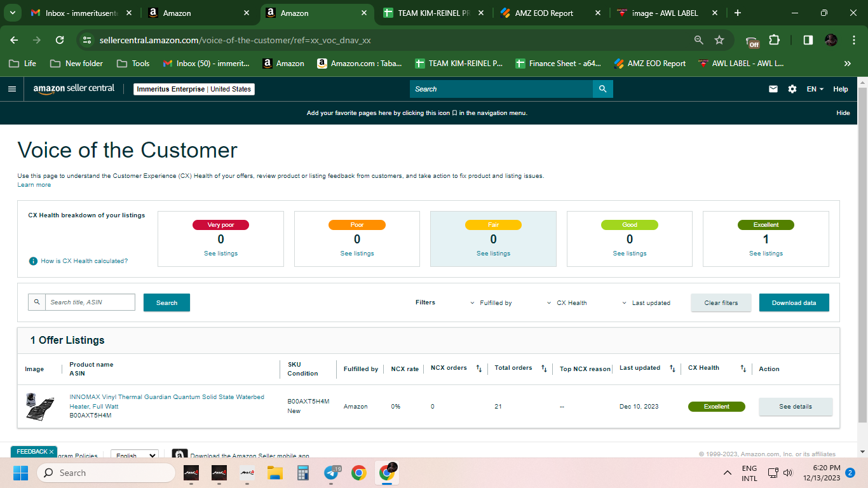Open the Chrome side panel
This screenshot has width=868, height=488.
pyautogui.click(x=808, y=40)
